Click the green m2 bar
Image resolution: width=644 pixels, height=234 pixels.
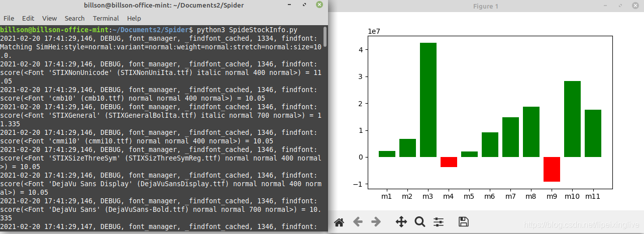click(x=407, y=148)
